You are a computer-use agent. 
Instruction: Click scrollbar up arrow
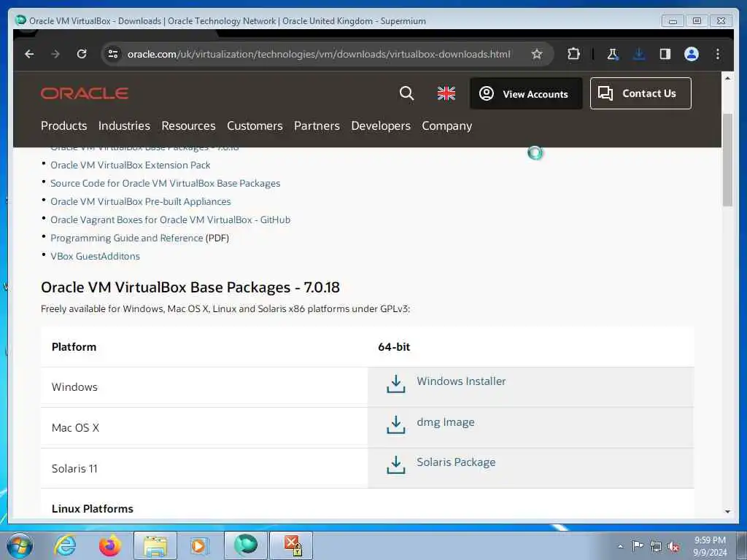727,78
